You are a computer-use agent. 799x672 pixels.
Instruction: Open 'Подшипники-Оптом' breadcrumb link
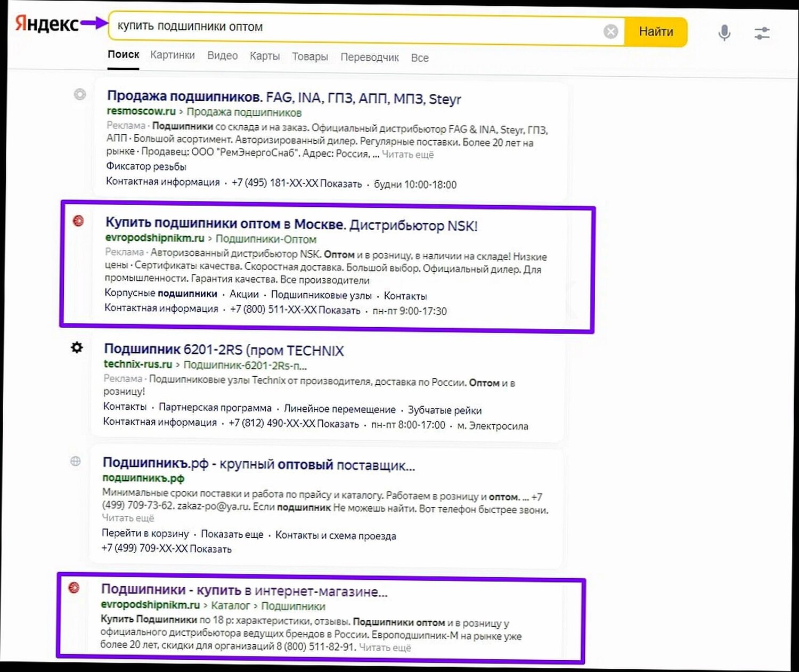pos(266,239)
